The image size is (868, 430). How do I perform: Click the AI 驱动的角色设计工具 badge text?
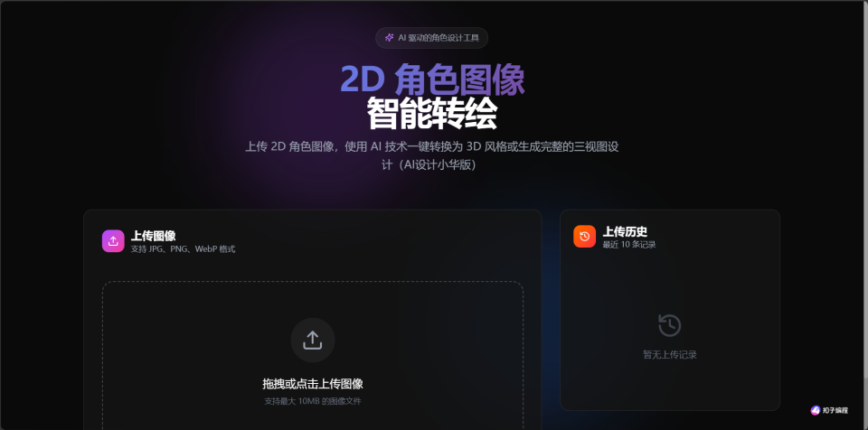click(x=439, y=38)
